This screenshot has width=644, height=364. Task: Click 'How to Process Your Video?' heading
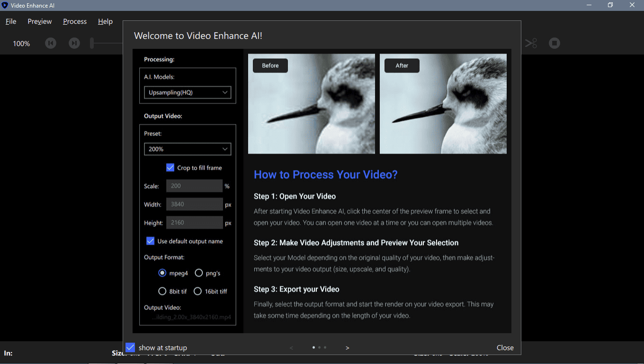click(326, 174)
